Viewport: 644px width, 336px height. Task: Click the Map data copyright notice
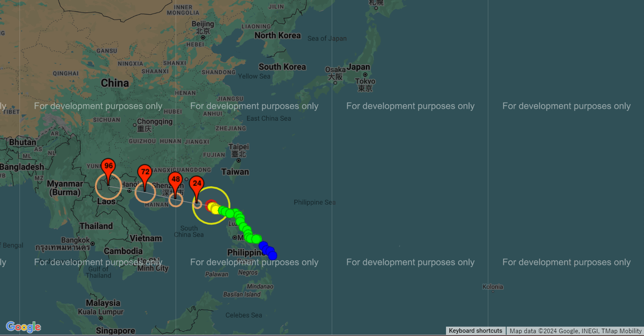(576, 331)
